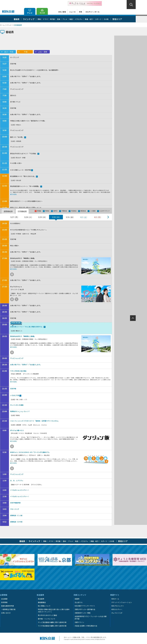Open the カルチャー / ホール header menu
The image size is (147, 644).
[92, 12]
